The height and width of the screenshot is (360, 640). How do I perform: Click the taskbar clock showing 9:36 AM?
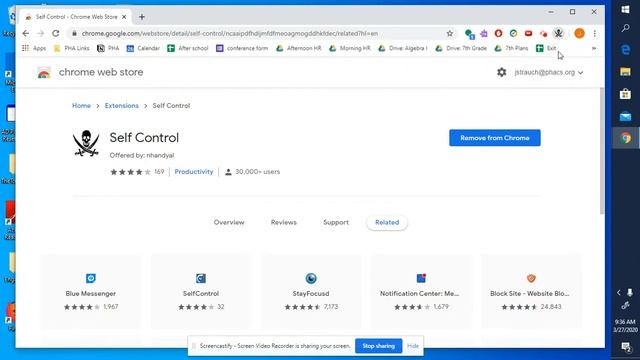[x=625, y=326]
